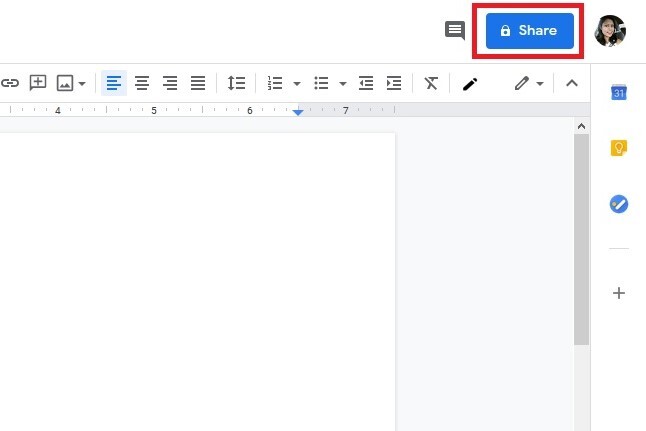Click the scrollbar up arrow

pos(581,126)
